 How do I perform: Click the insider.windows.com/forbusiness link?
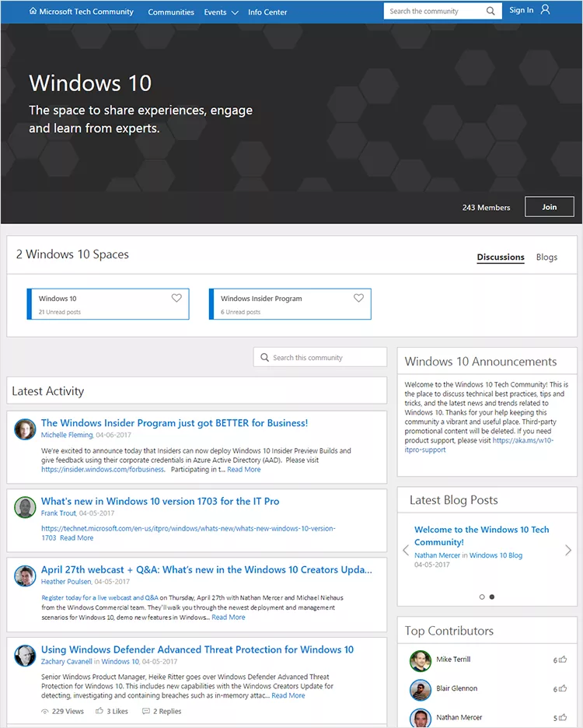pyautogui.click(x=103, y=470)
